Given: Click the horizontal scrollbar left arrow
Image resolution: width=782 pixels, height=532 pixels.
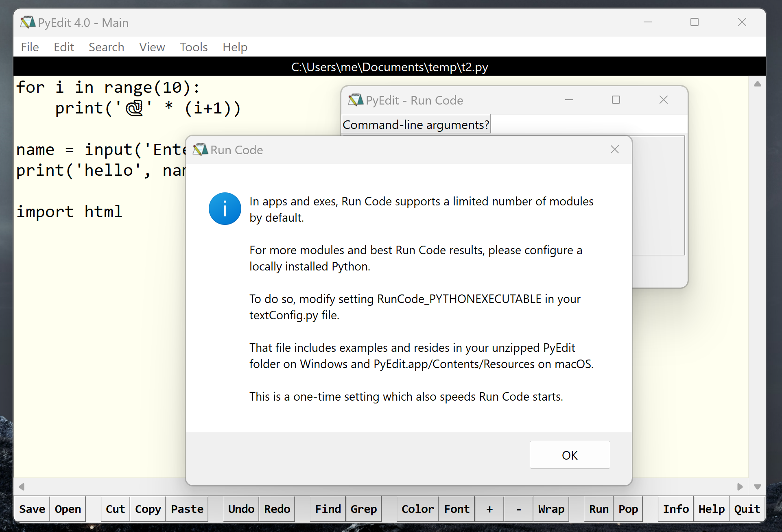Looking at the screenshot, I should pos(22,486).
